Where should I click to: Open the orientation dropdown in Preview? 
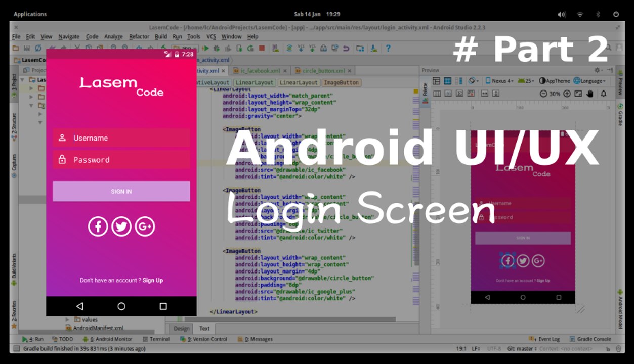(x=474, y=81)
